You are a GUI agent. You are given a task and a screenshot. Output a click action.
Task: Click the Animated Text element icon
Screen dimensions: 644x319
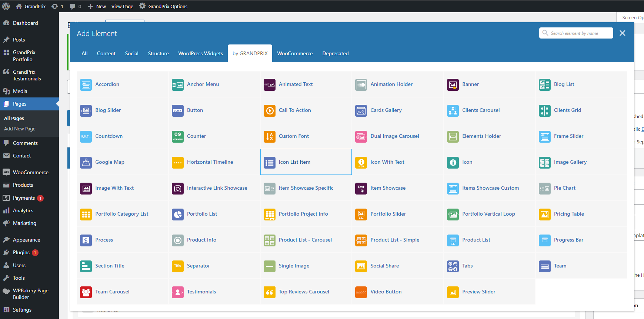point(270,85)
